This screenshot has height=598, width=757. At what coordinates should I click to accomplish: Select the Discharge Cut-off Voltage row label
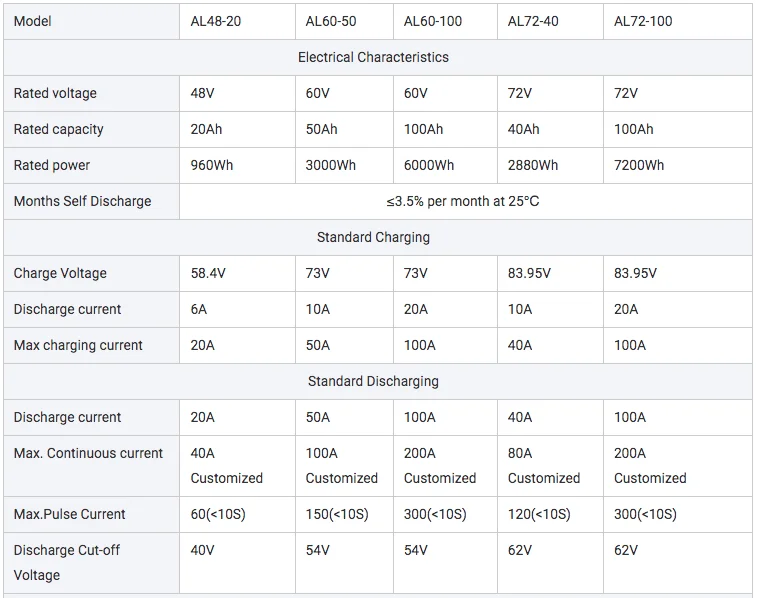coord(67,562)
